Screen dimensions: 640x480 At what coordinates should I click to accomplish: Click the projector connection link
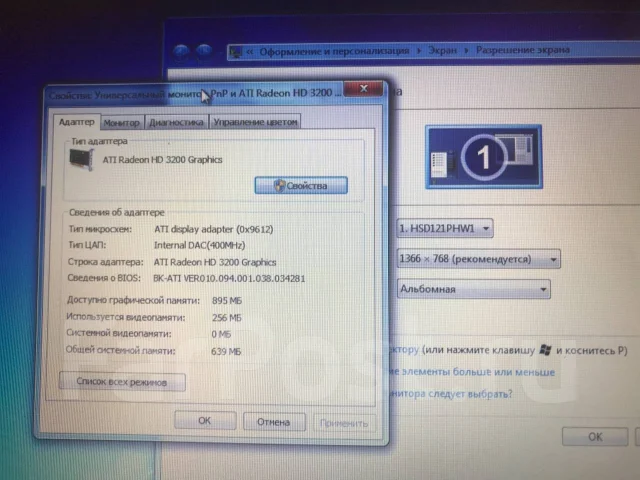pyautogui.click(x=404, y=350)
